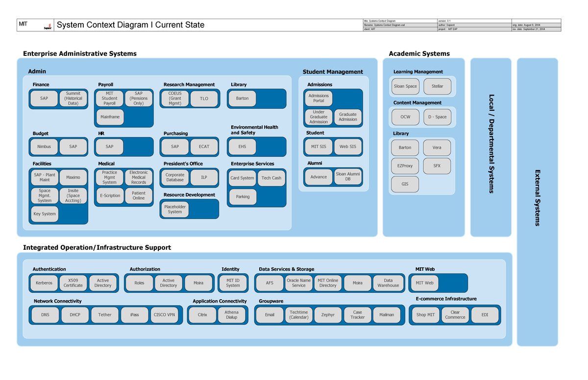This screenshot has height=380, width=588.
Task: Click the COEUS (Grant Mgmt) box
Action: tap(175, 98)
